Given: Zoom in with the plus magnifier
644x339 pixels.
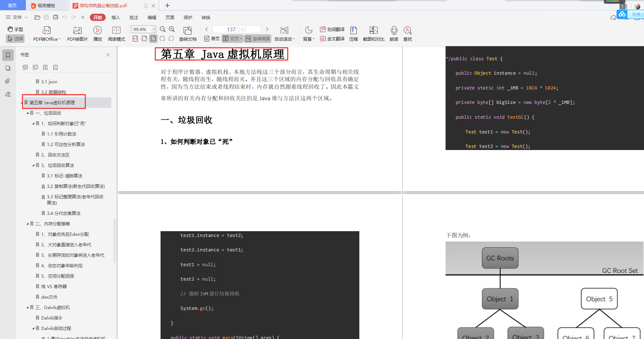Looking at the screenshot, I should [172, 29].
